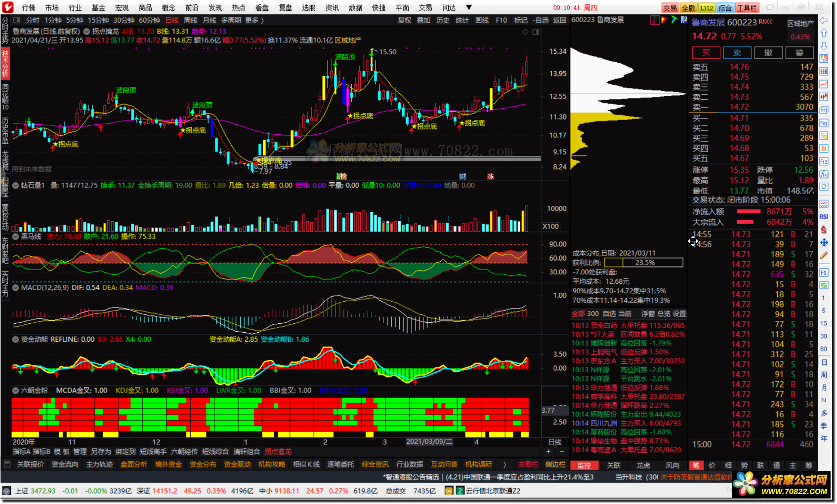
Task: Click the red-bordered cost distribution icon
Action: 655,20
